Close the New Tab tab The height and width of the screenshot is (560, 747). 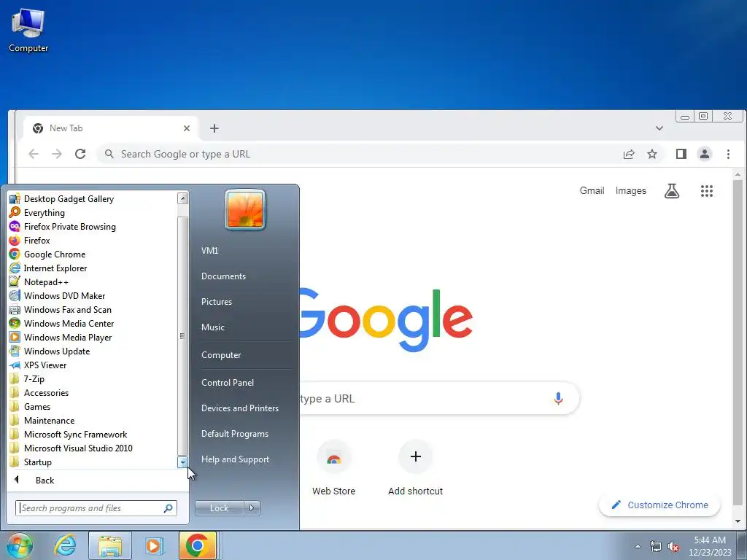point(187,128)
